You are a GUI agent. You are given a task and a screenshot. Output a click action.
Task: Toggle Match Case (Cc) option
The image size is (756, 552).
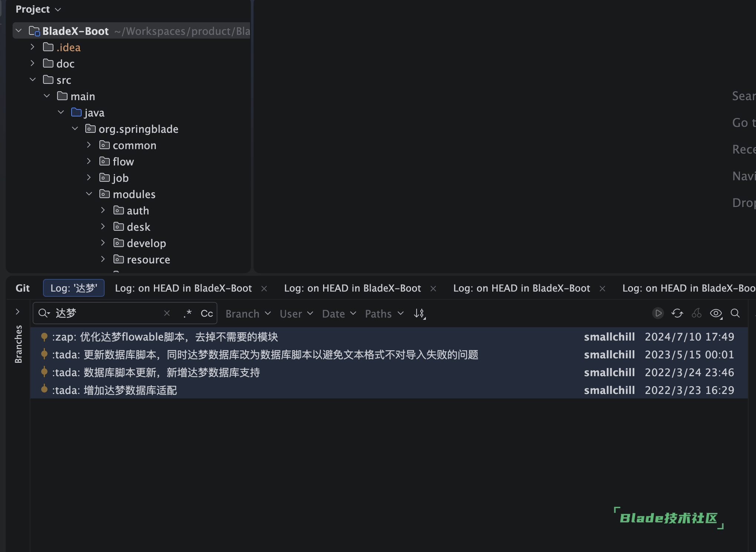[x=207, y=313]
